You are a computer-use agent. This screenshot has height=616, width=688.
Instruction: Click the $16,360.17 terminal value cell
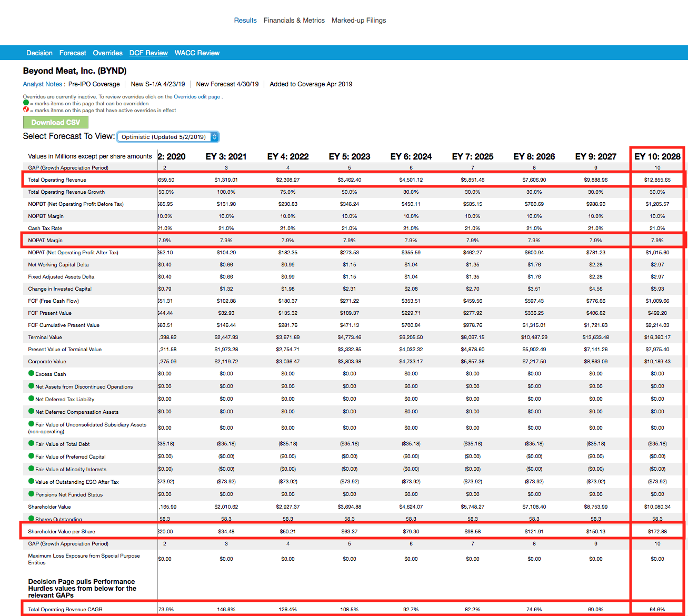657,337
